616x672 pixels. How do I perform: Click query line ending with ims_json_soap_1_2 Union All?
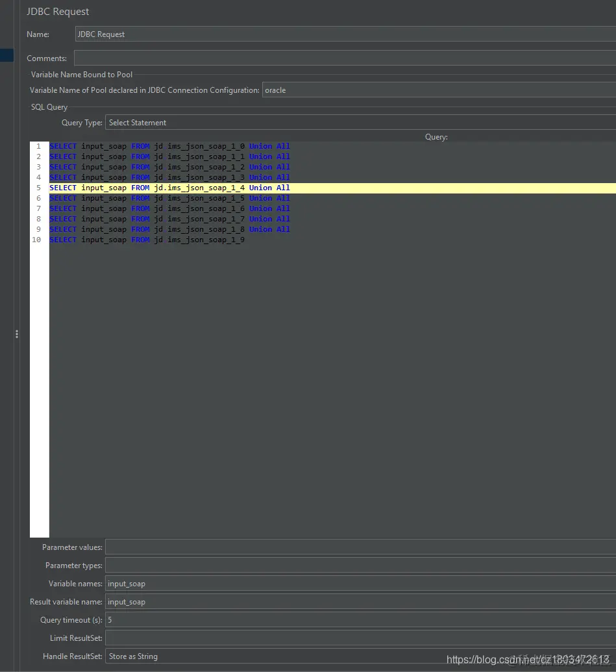(x=169, y=167)
